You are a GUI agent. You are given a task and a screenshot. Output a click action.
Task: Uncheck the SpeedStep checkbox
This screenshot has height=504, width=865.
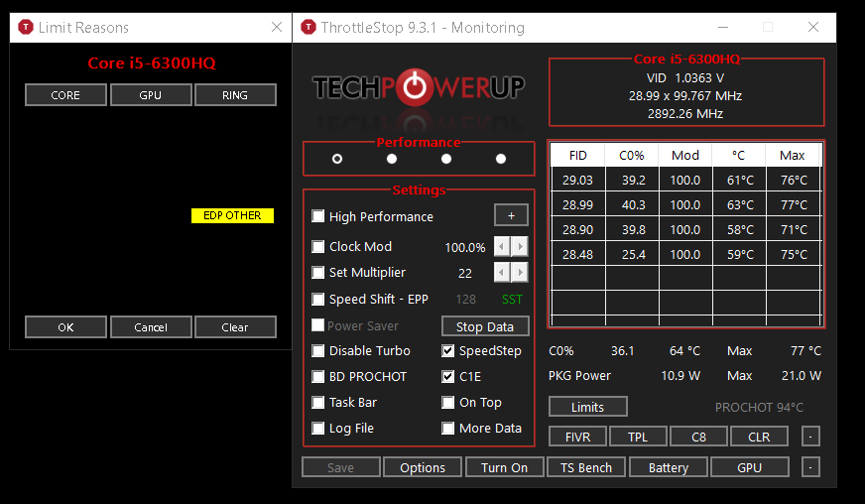pos(448,350)
